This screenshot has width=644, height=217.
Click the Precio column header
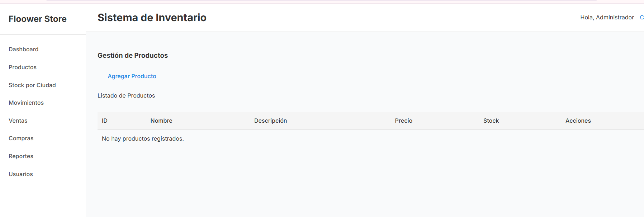coord(403,121)
